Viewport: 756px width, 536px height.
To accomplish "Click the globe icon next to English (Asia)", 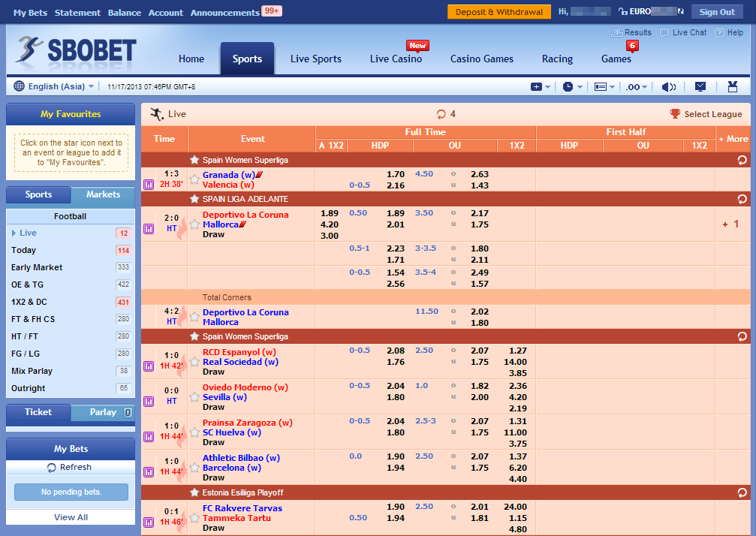I will (18, 86).
